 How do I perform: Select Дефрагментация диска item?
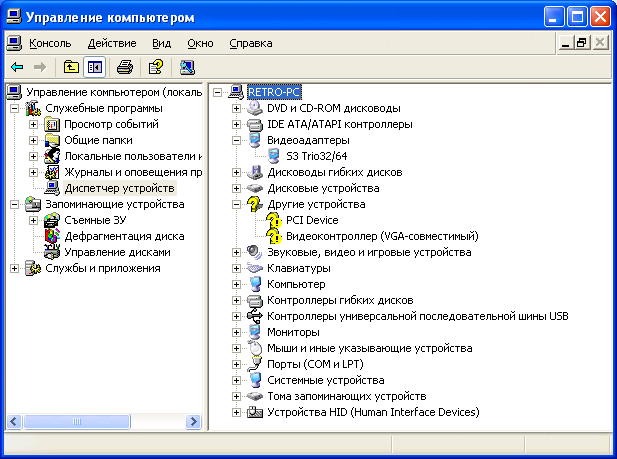coord(124,236)
